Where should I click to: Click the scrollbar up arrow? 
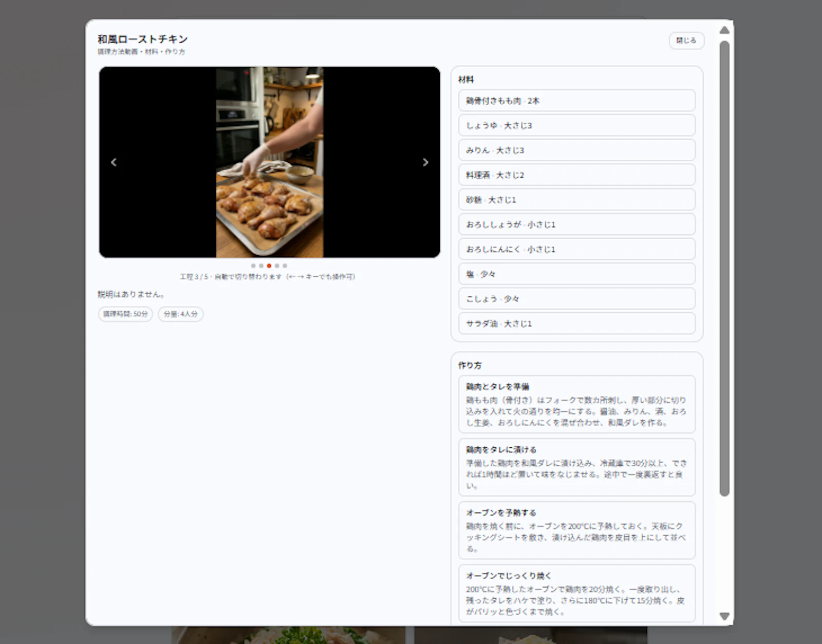click(724, 30)
